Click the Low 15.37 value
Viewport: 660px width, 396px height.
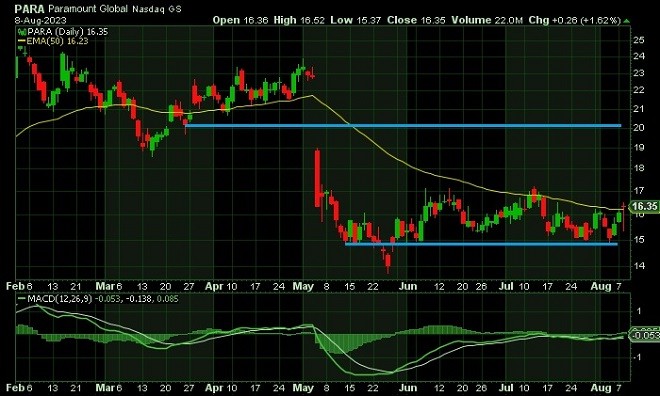point(356,20)
